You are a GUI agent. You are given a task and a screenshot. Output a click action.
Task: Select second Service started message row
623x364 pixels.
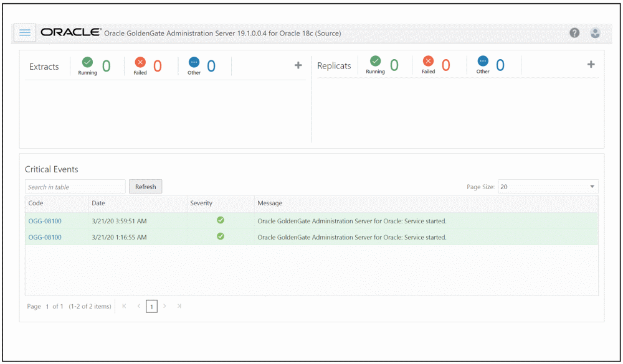coord(352,237)
